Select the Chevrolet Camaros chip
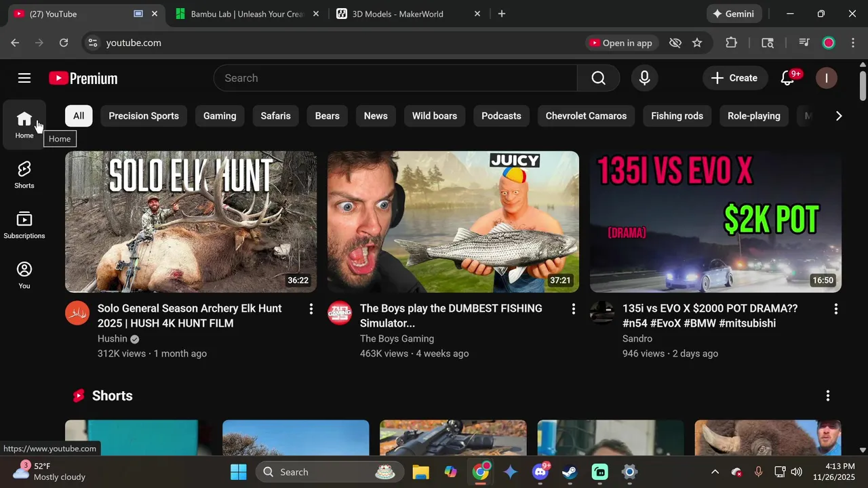The height and width of the screenshot is (488, 868). pyautogui.click(x=586, y=116)
